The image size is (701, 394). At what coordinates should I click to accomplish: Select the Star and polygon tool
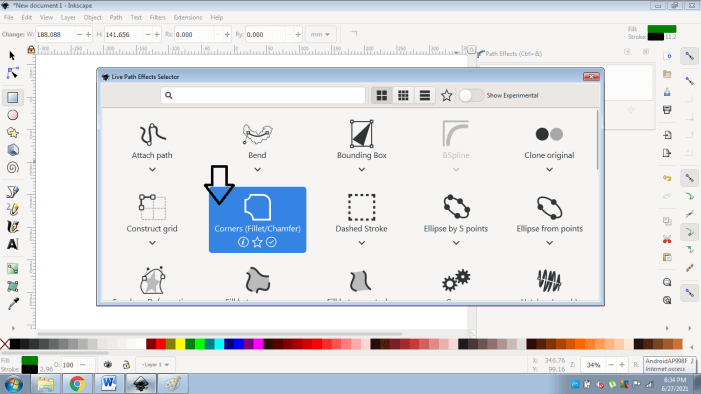click(x=13, y=132)
